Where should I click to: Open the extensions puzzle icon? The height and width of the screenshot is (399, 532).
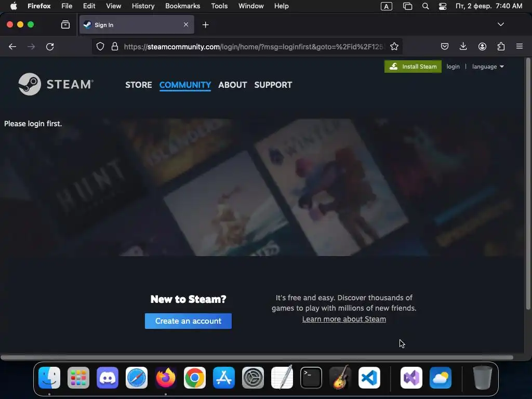[x=501, y=46]
